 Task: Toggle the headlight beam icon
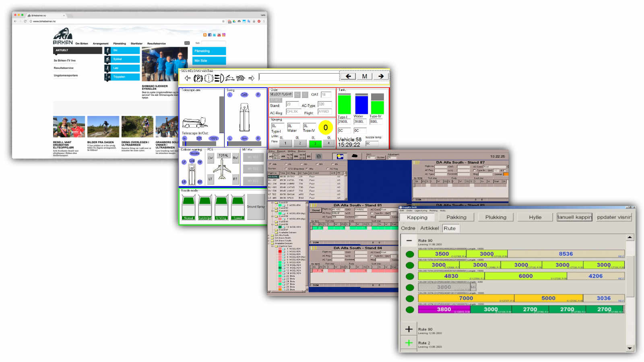click(219, 78)
